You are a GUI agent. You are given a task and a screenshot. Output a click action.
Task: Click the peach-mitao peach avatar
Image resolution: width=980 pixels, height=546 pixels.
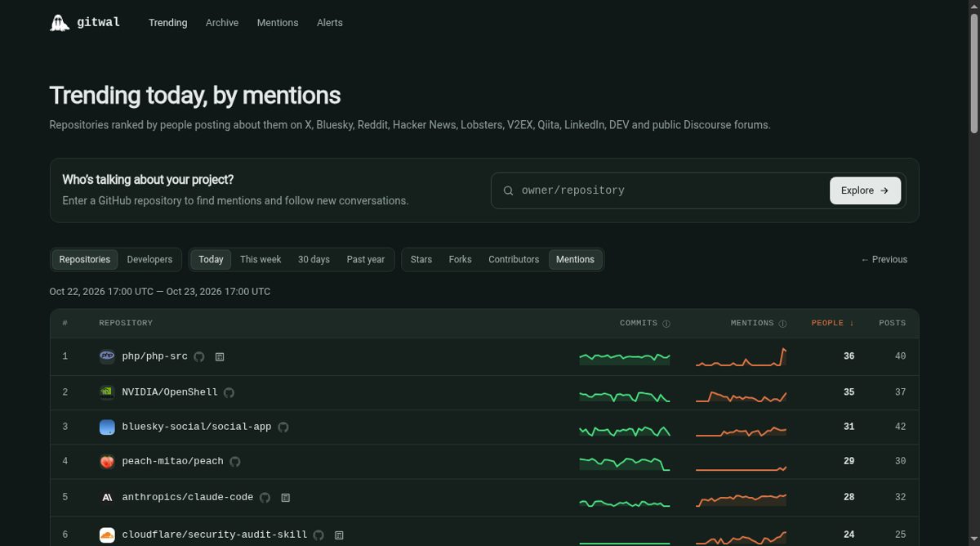[x=107, y=461]
